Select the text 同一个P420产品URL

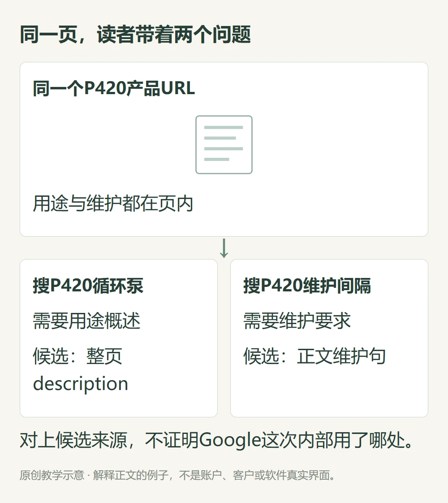click(114, 88)
